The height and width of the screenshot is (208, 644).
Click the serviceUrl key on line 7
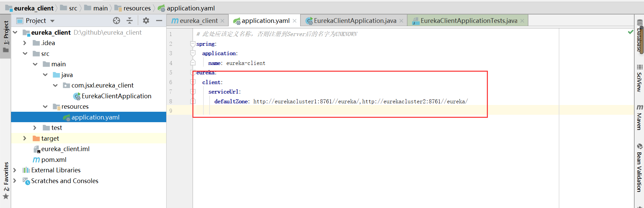(223, 92)
